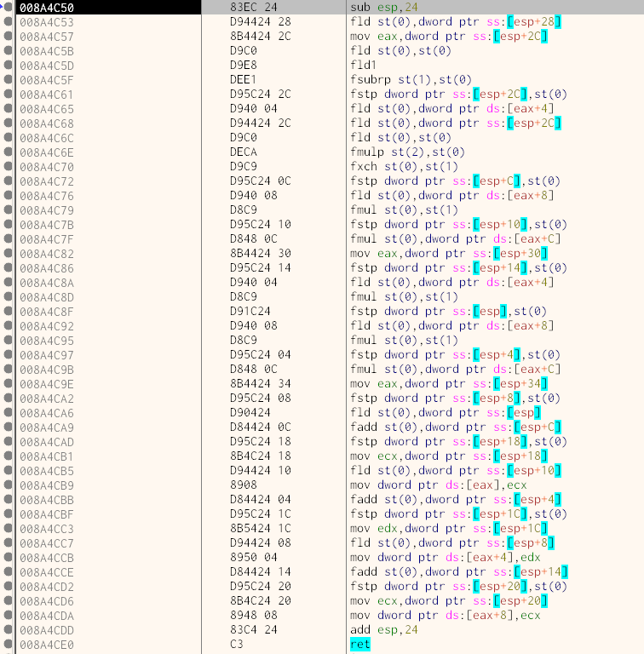Image resolution: width=644 pixels, height=654 pixels.
Task: Click address 008A4CC3
Action: (47, 528)
